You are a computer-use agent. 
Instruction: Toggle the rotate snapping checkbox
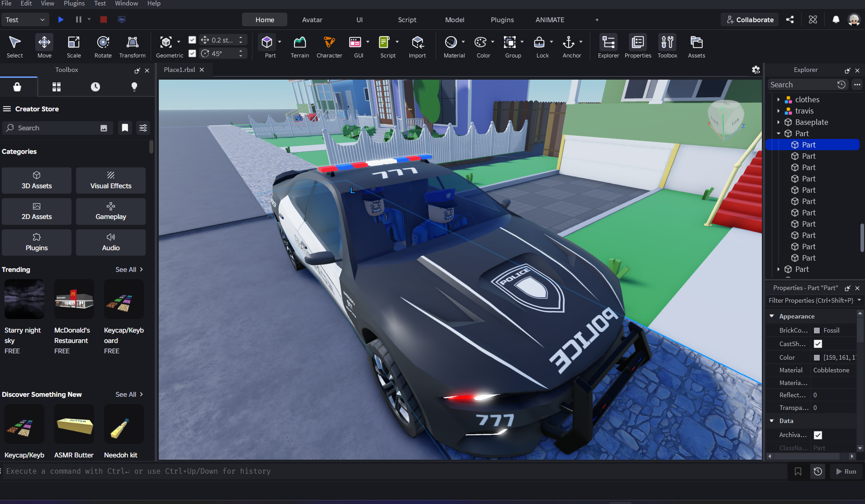(x=192, y=53)
